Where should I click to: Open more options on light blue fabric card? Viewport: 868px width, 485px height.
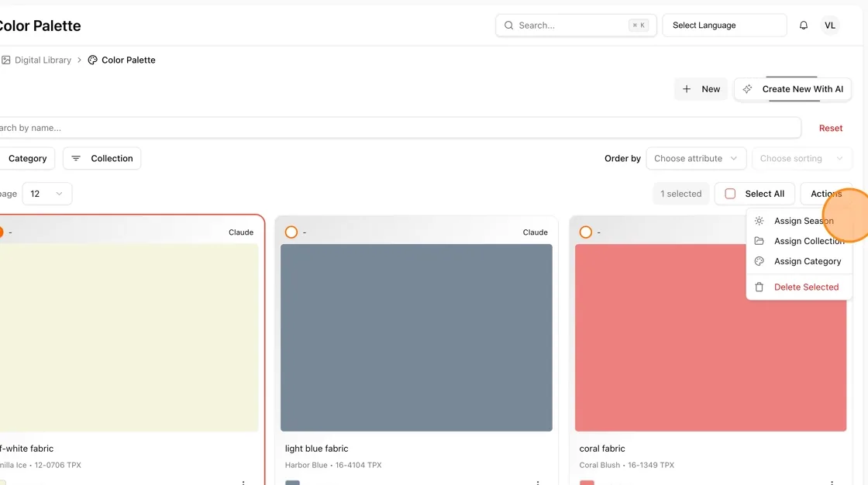(x=538, y=483)
